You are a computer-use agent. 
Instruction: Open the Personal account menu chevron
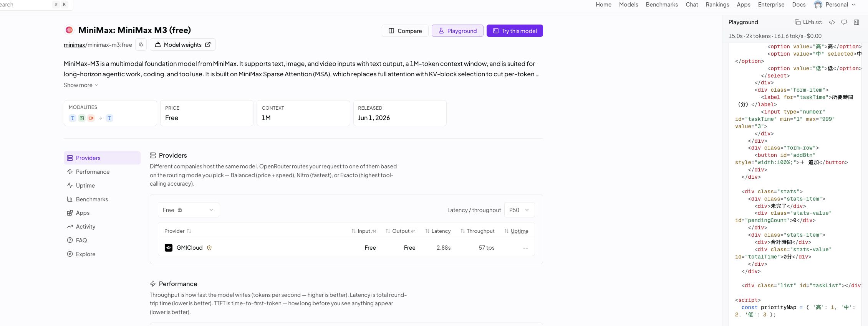point(853,5)
